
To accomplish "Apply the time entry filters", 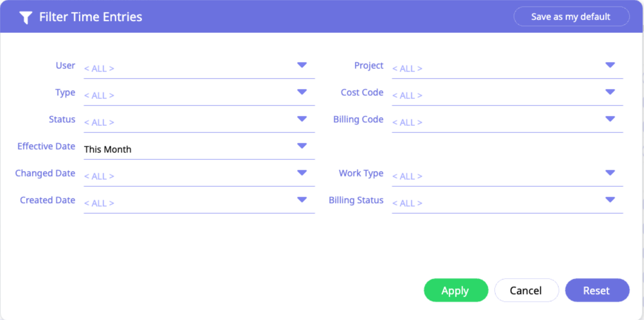I will (456, 291).
